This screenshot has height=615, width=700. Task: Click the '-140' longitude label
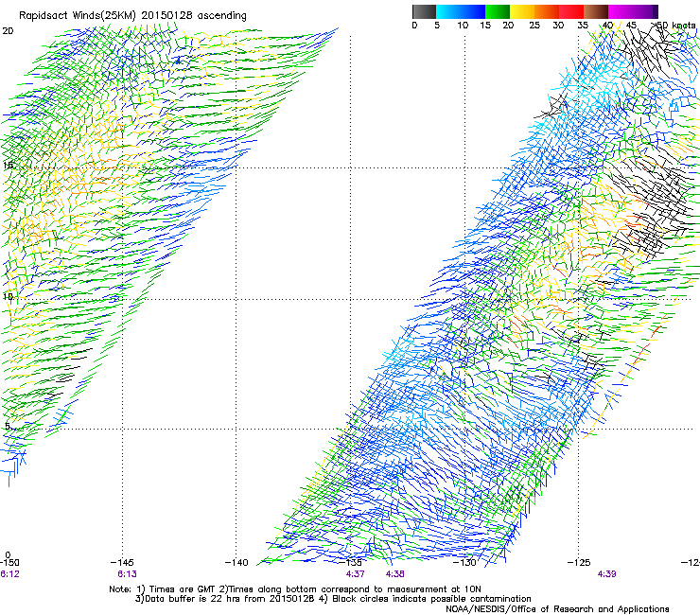(x=236, y=563)
